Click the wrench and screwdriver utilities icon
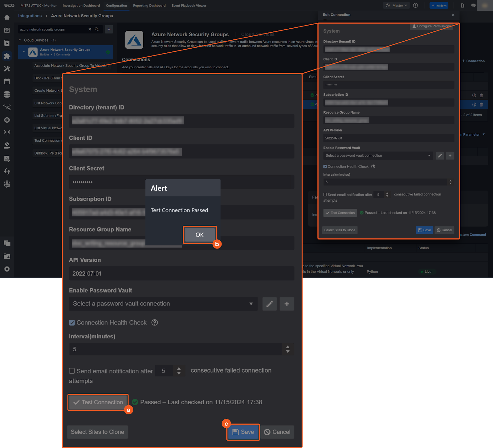The width and height of the screenshot is (493, 448). [7, 69]
